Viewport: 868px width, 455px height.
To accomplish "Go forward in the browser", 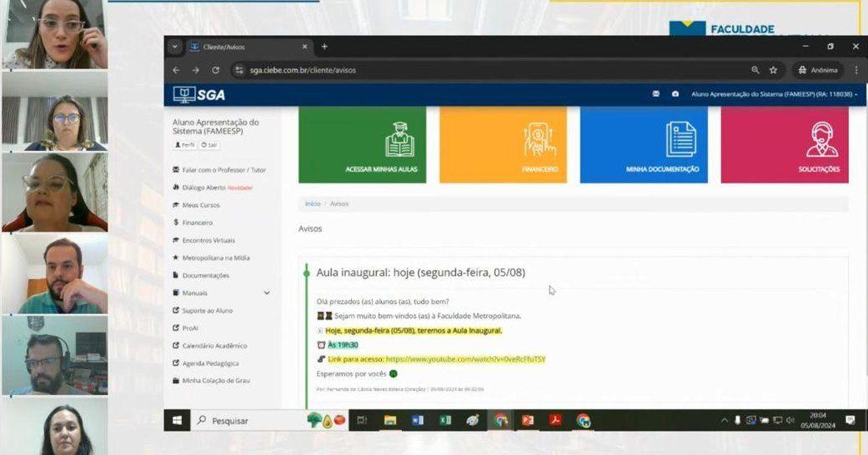I will tap(195, 70).
